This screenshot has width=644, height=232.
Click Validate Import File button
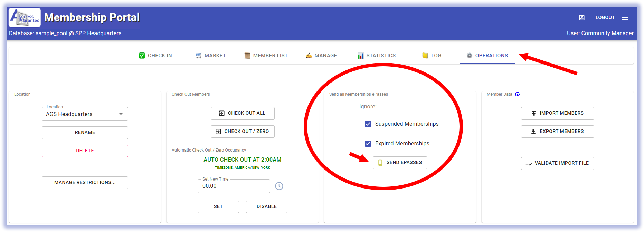pyautogui.click(x=557, y=163)
